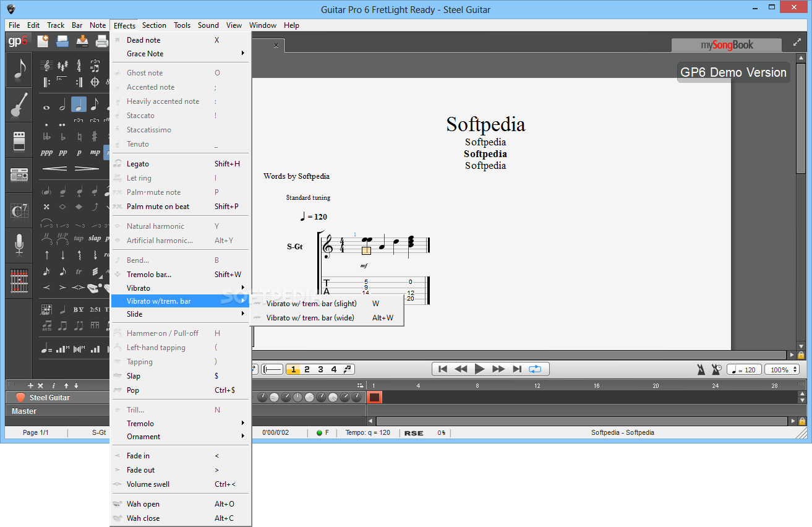Select voice 2 button
This screenshot has width=812, height=527.
pyautogui.click(x=307, y=369)
